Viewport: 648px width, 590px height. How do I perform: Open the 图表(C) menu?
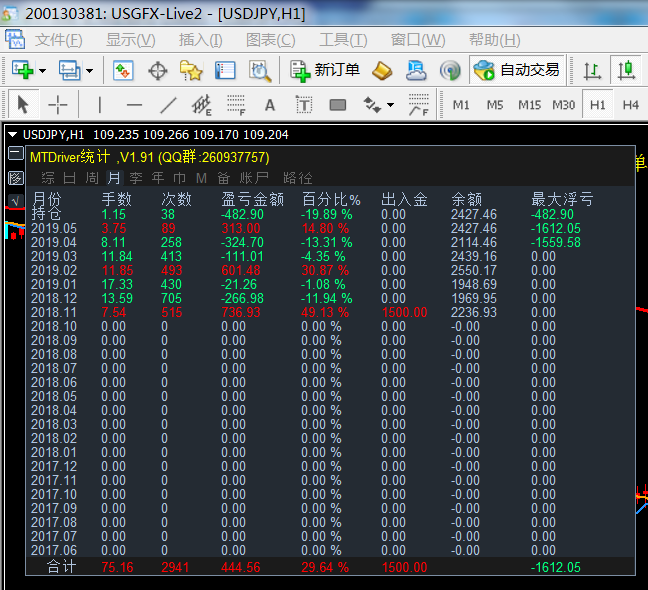[271, 40]
